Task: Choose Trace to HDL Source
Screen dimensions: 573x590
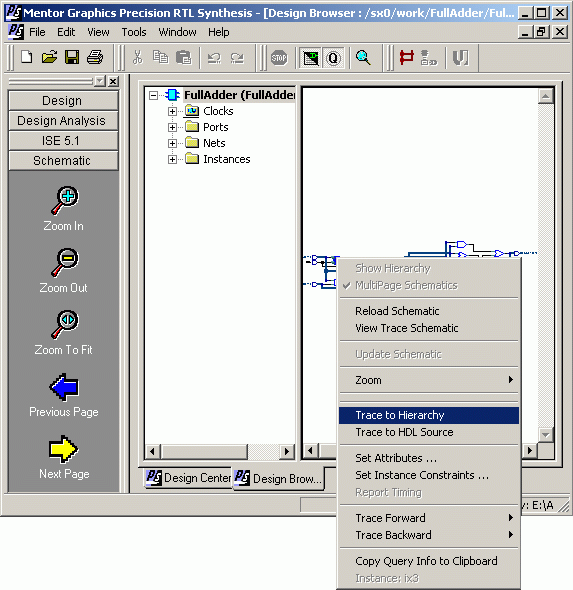Action: [x=429, y=432]
